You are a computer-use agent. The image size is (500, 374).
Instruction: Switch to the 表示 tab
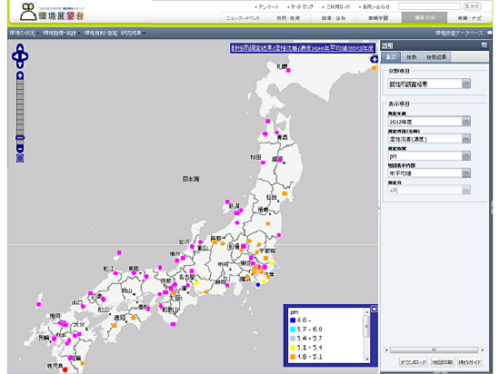tap(391, 57)
